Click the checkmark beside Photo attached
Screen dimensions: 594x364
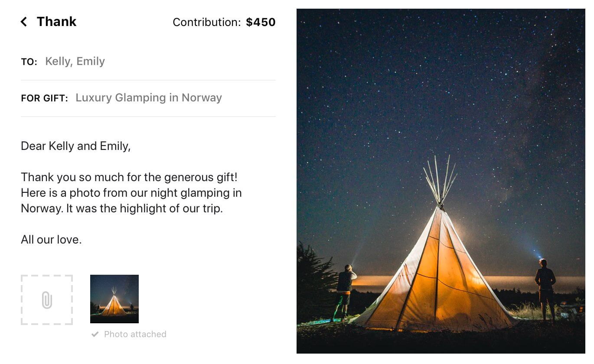(x=95, y=334)
